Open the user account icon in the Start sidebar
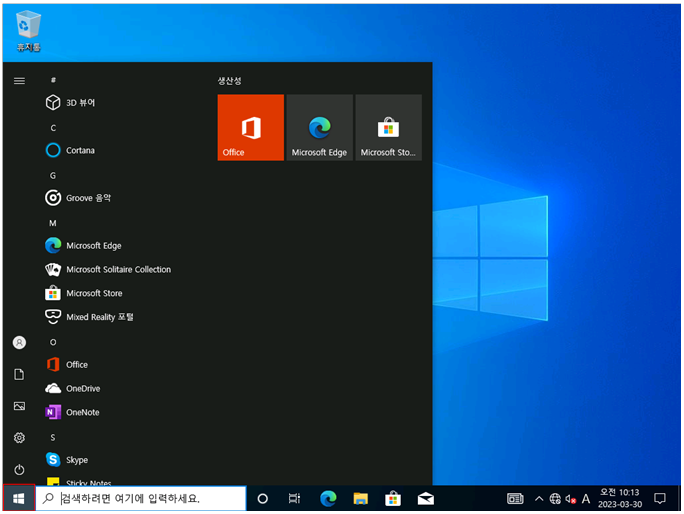Viewport: 684px width, 514px height. click(x=19, y=343)
